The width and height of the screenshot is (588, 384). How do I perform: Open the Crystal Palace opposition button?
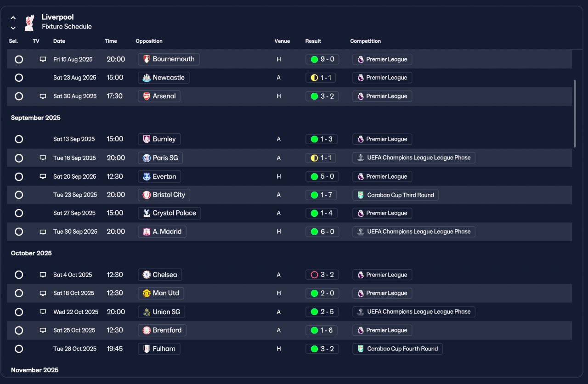click(x=169, y=213)
